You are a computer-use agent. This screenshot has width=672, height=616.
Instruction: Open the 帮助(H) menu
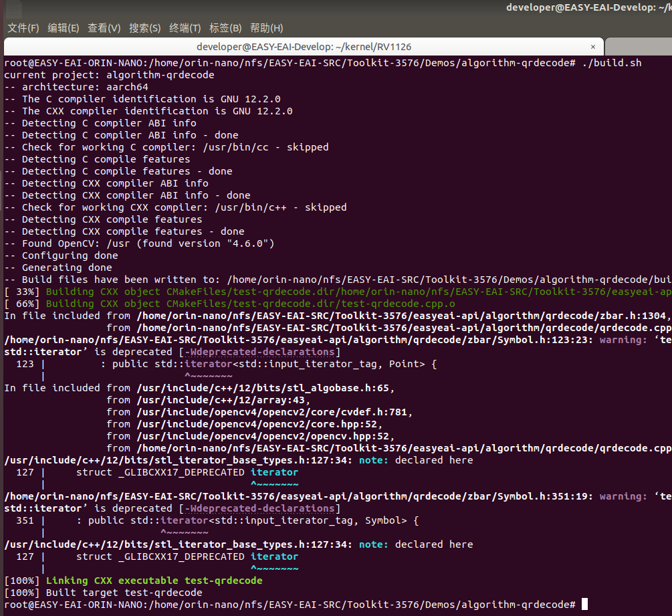[267, 28]
